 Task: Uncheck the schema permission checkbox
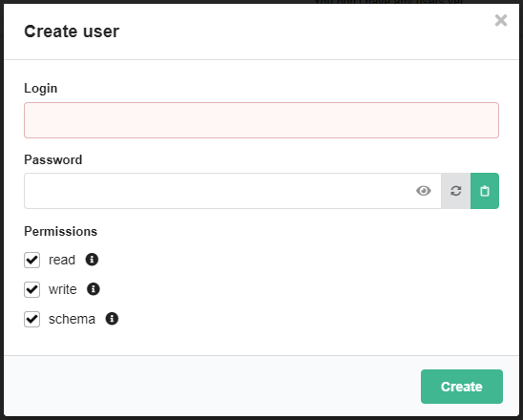tap(32, 319)
